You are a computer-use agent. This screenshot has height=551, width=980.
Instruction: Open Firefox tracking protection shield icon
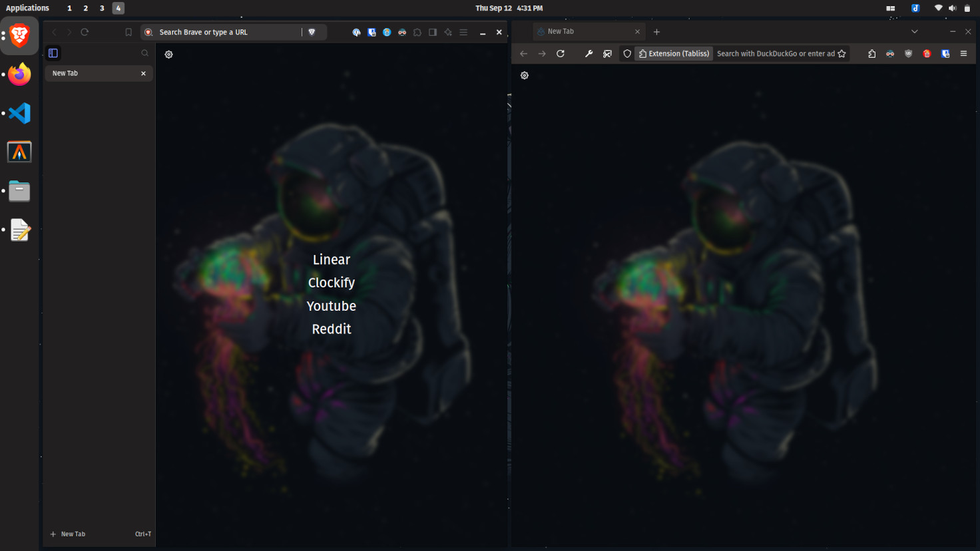coord(627,54)
